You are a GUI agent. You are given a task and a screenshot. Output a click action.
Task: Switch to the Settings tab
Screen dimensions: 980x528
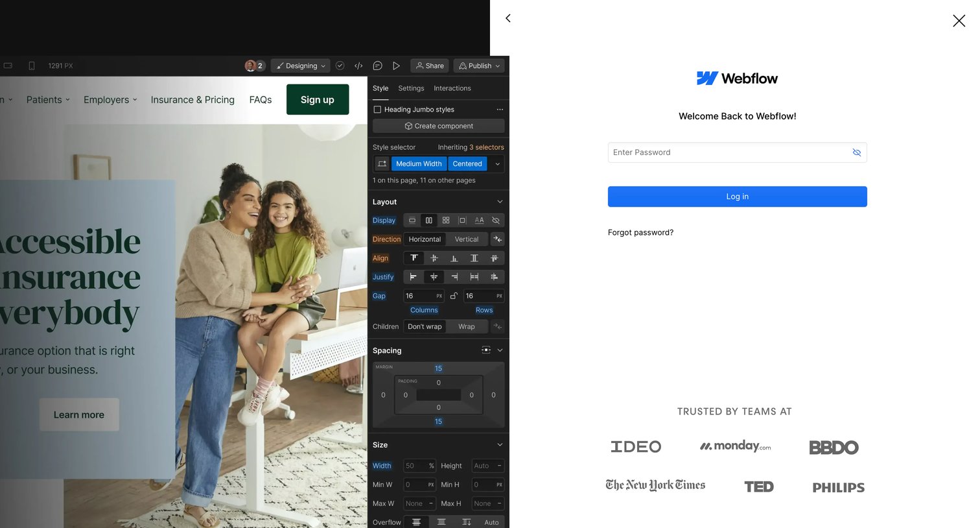point(411,88)
